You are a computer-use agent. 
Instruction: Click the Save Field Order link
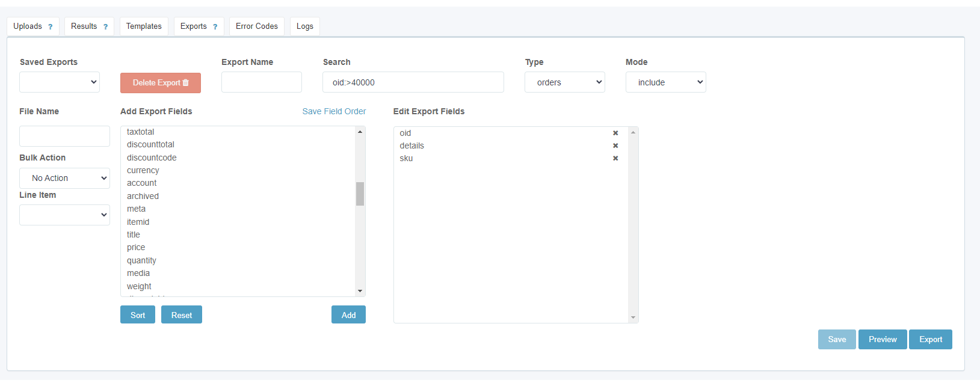click(x=334, y=111)
